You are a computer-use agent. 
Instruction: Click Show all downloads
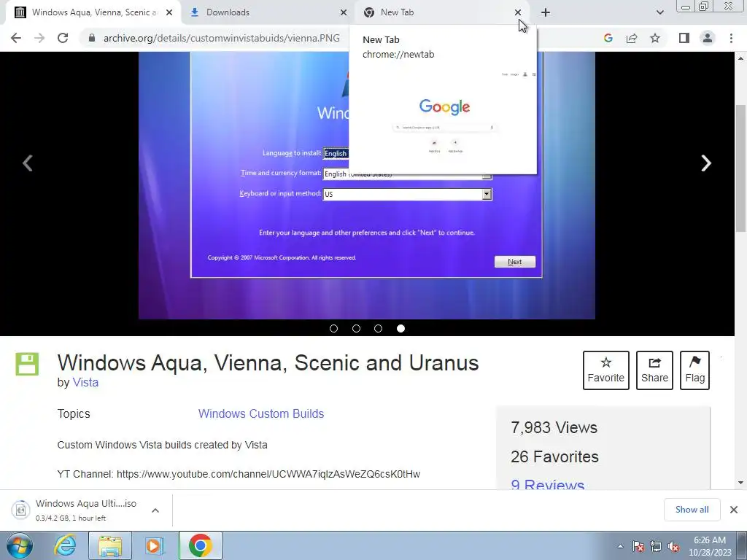[x=692, y=510]
